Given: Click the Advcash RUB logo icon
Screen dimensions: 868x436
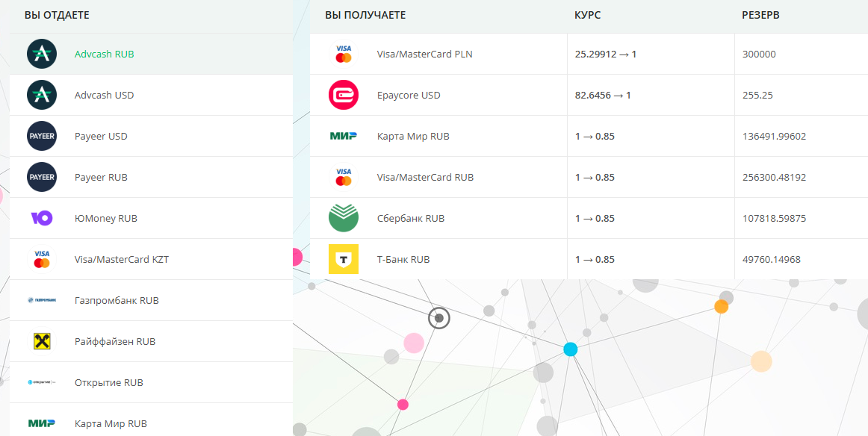Looking at the screenshot, I should pyautogui.click(x=42, y=54).
